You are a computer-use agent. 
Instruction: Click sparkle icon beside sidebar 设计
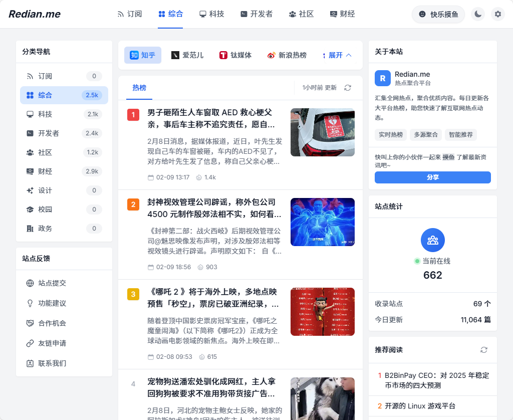(x=30, y=190)
